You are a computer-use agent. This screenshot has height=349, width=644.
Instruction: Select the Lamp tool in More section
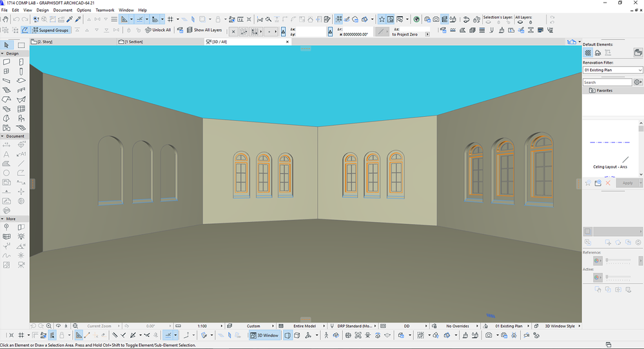pos(21,237)
